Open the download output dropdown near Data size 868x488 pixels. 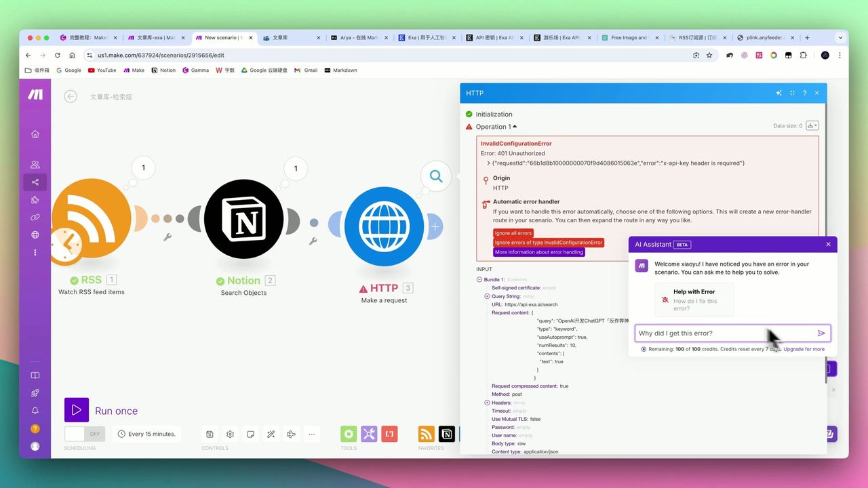(x=812, y=125)
